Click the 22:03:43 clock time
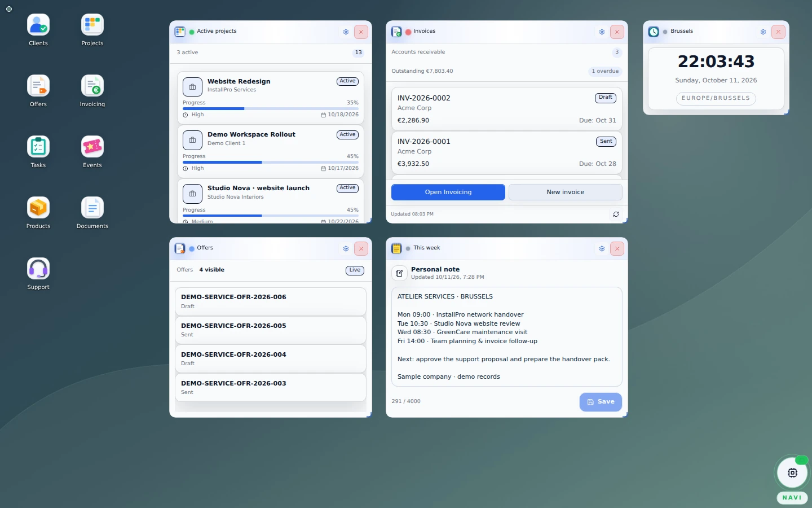 tap(716, 62)
